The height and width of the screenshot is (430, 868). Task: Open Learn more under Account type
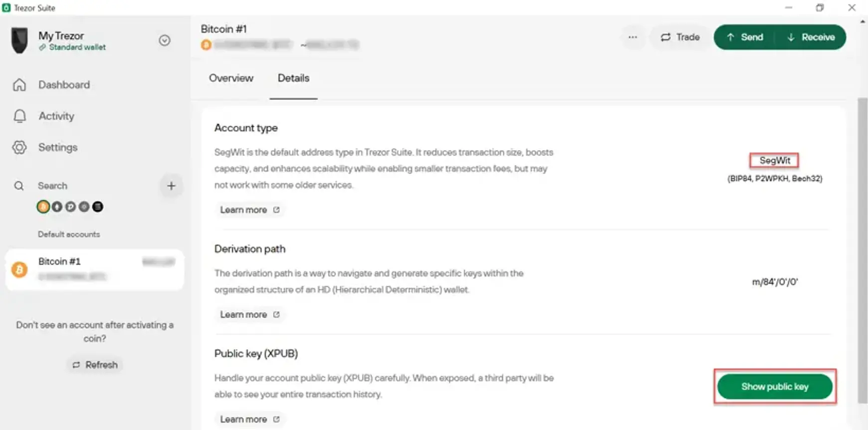pyautogui.click(x=250, y=210)
